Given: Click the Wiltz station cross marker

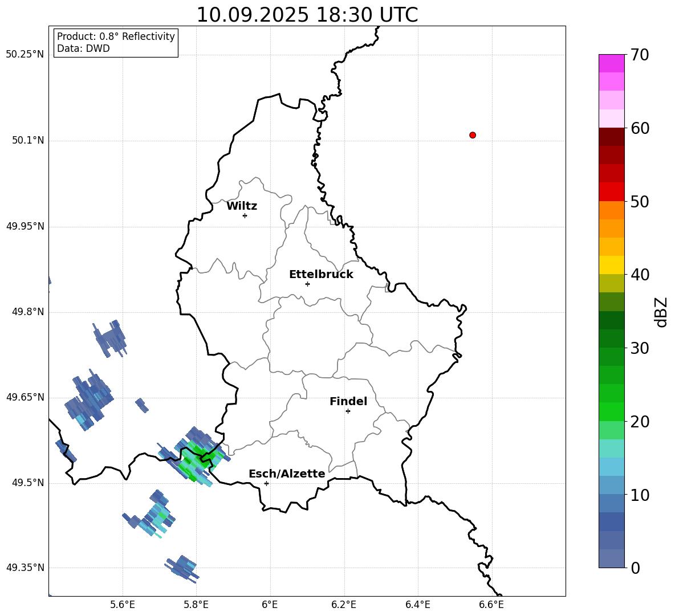Looking at the screenshot, I should (245, 215).
